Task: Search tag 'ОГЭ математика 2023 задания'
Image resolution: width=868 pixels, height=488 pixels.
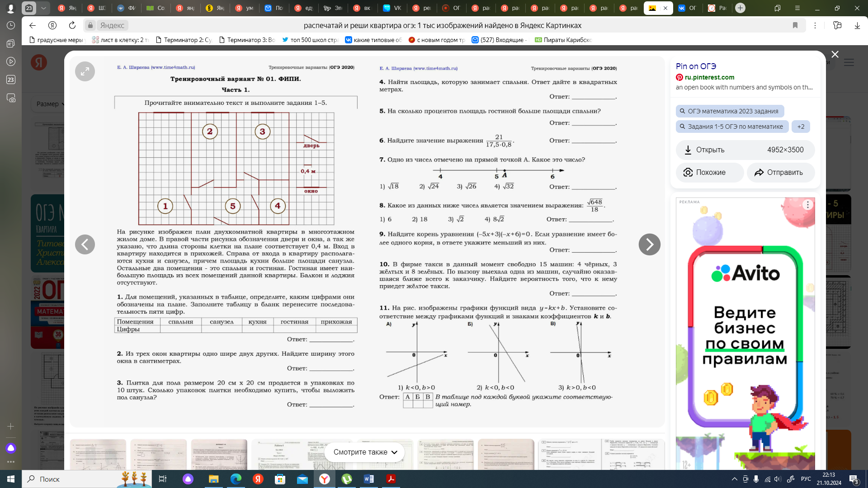Action: pyautogui.click(x=730, y=111)
